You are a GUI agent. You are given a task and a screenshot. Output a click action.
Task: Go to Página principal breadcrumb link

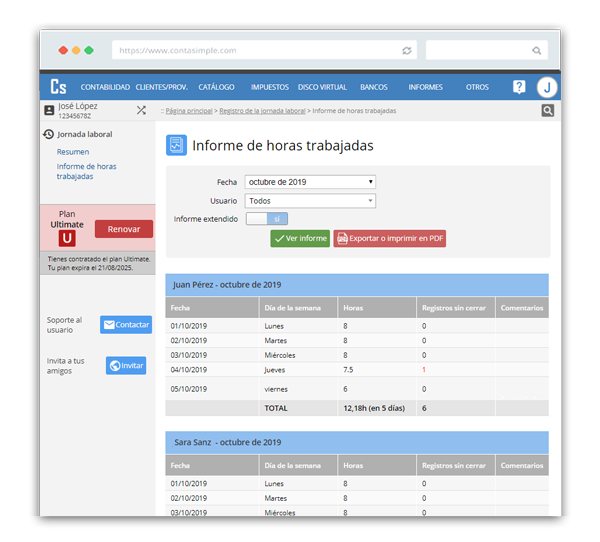189,111
